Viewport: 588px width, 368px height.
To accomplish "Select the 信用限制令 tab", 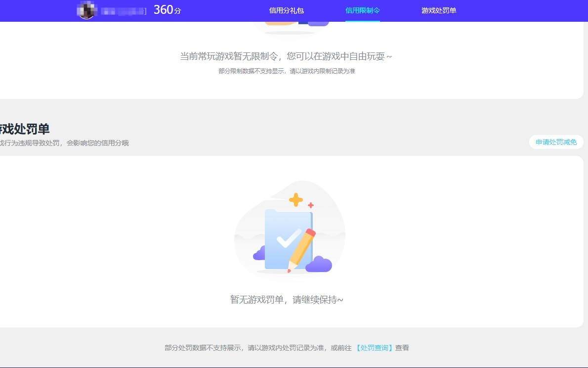I will tap(362, 10).
